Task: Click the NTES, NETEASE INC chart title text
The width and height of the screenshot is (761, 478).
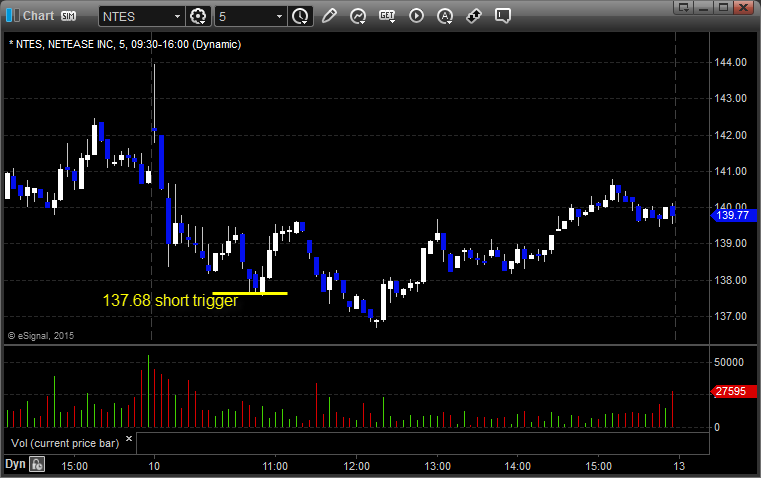Action: point(125,45)
